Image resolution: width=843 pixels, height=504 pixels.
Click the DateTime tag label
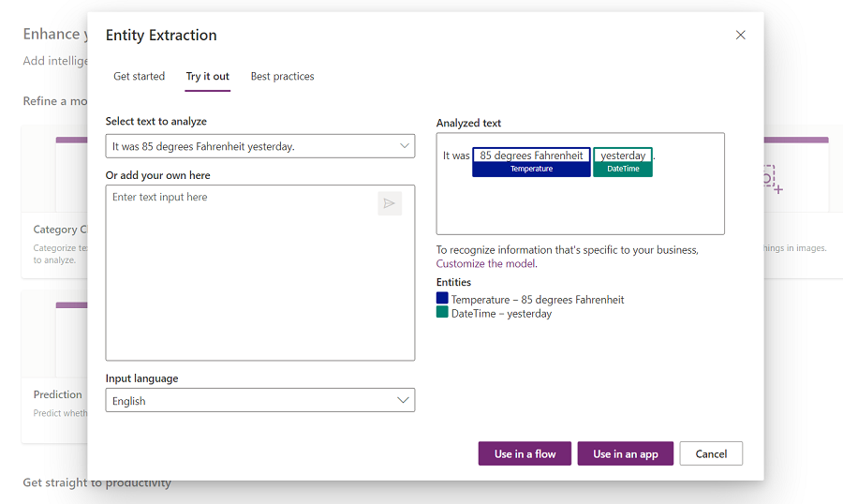point(623,170)
